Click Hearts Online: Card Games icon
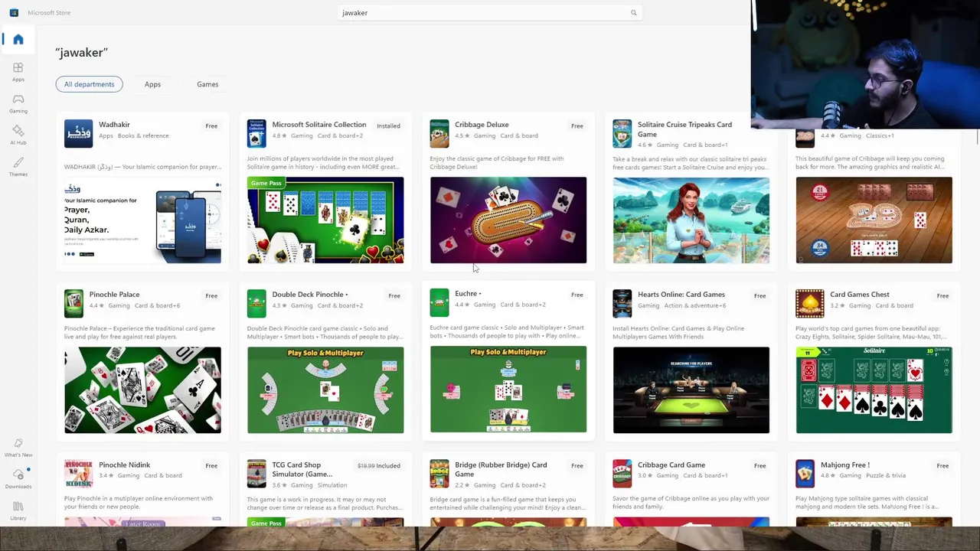The image size is (980, 551). click(622, 303)
